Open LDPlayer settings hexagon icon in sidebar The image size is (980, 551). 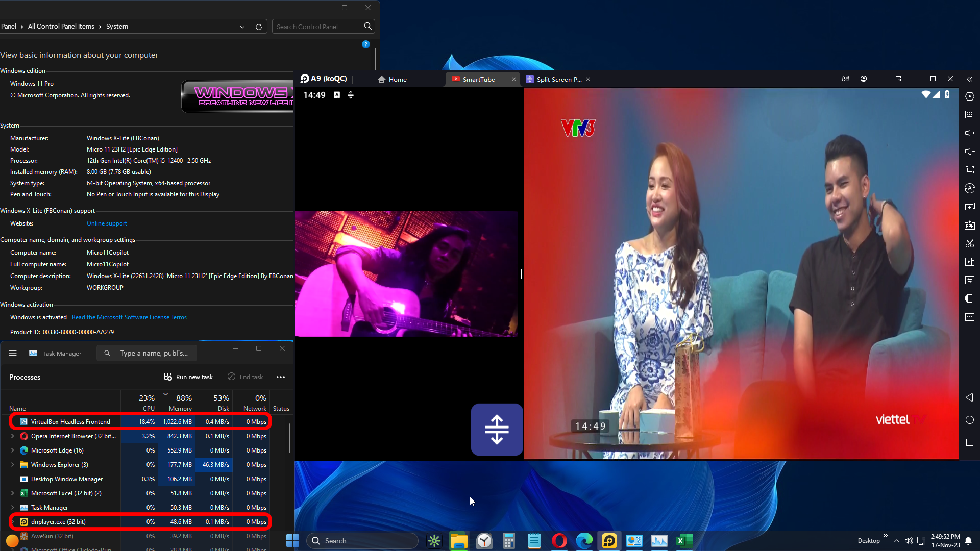[970, 96]
